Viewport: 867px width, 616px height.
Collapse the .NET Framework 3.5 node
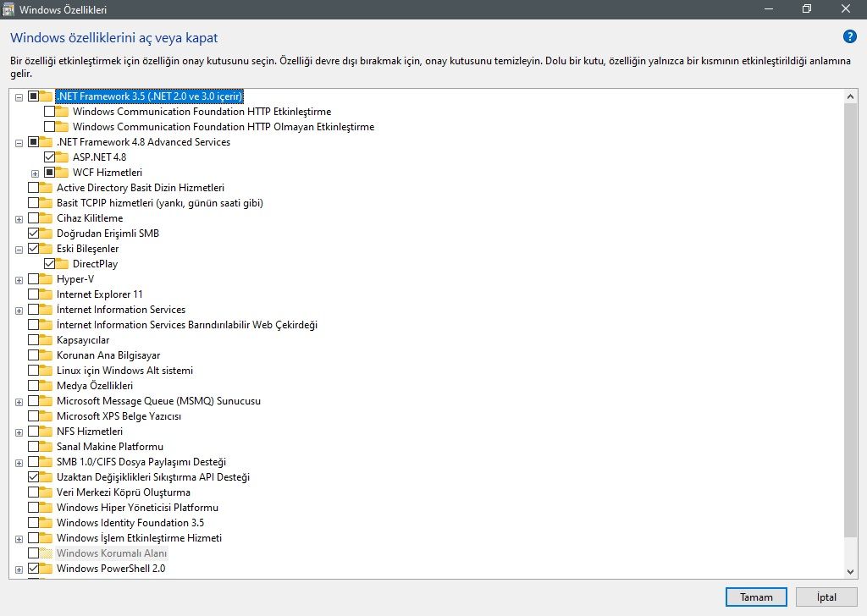[x=19, y=97]
